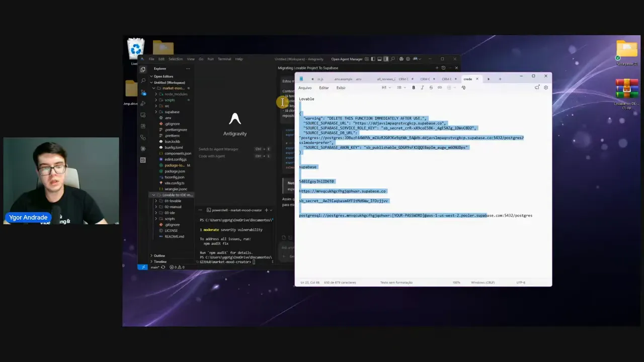Open the Editar menu in Notepad
This screenshot has height=362, width=644.
(324, 88)
